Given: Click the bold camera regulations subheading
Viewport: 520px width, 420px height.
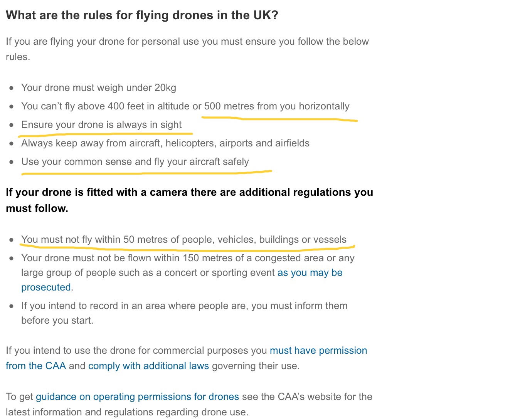Looking at the screenshot, I should pyautogui.click(x=189, y=200).
